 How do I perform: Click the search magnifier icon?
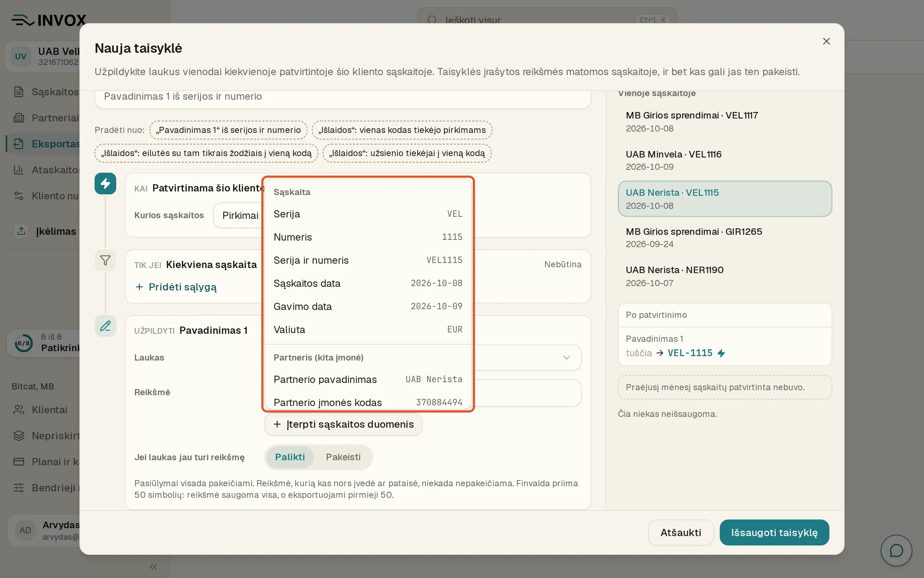click(x=432, y=20)
